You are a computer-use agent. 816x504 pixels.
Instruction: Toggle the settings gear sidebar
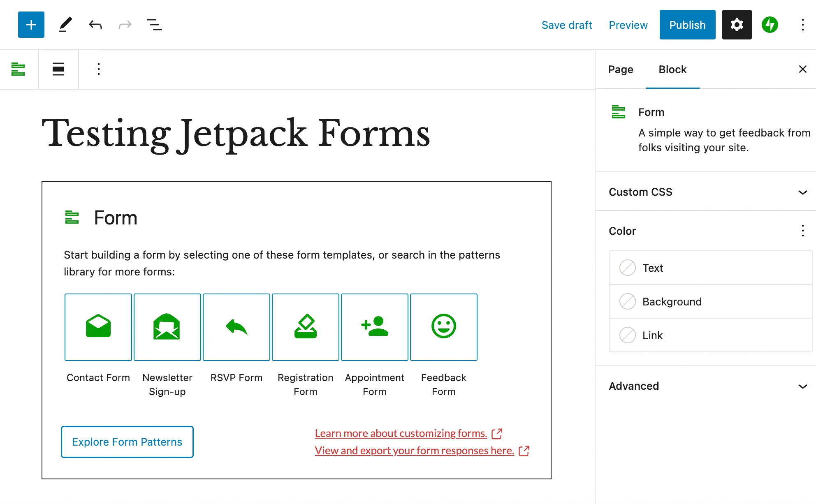tap(737, 25)
